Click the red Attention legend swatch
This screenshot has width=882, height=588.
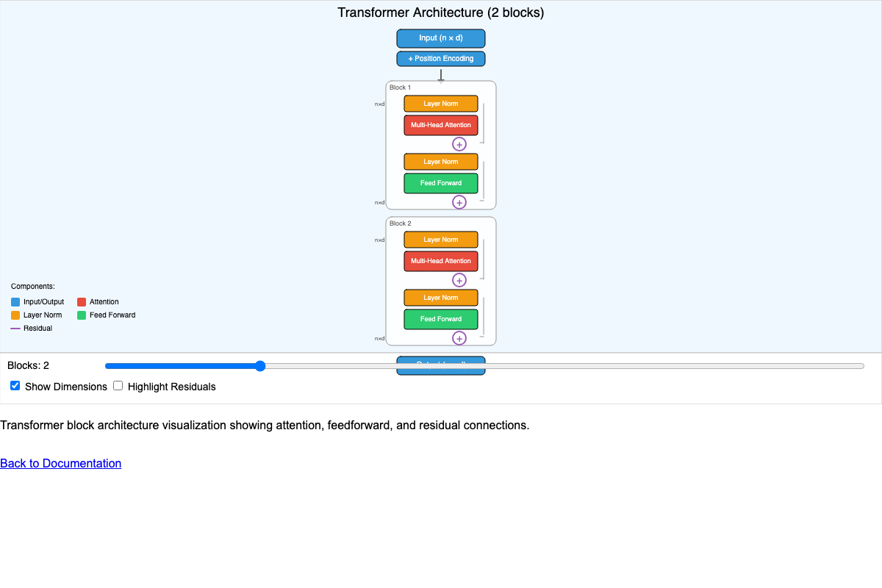pos(82,302)
